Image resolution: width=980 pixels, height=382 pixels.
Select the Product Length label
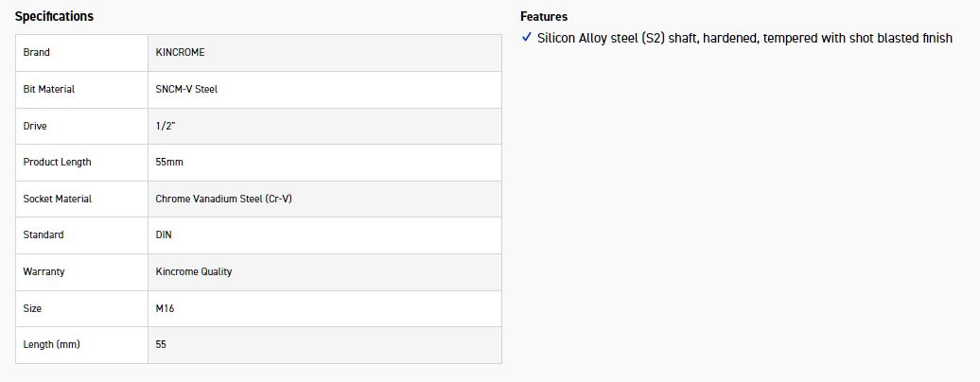point(58,162)
